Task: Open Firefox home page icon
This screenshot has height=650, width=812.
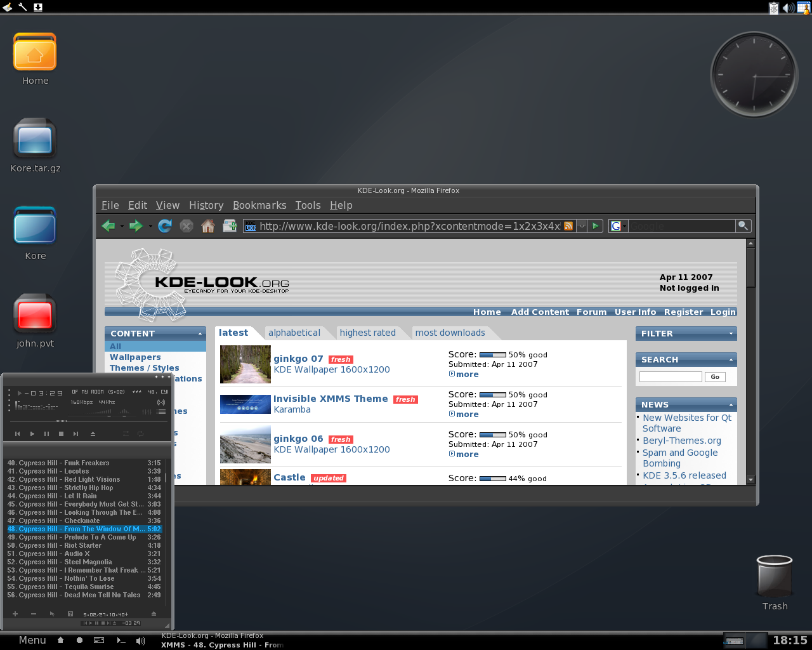Action: click(x=208, y=226)
